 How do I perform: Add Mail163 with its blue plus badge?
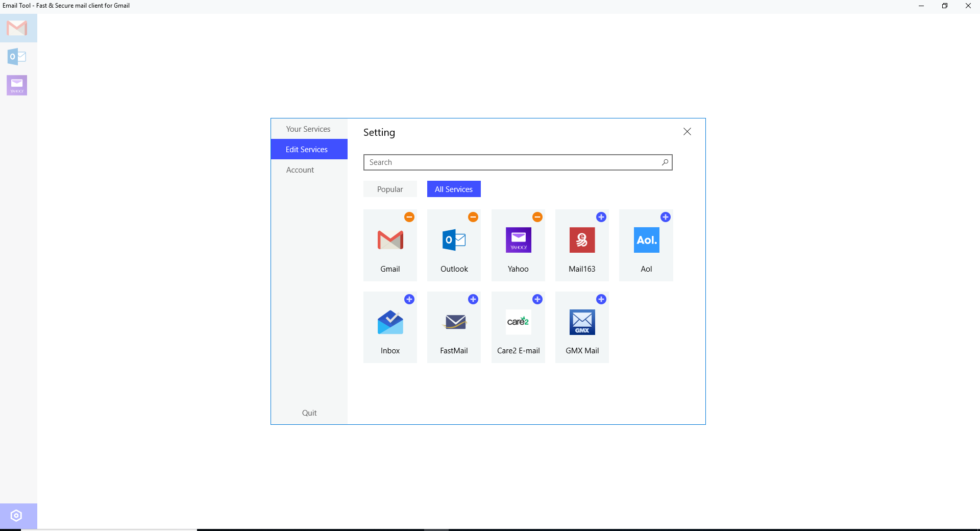[601, 217]
